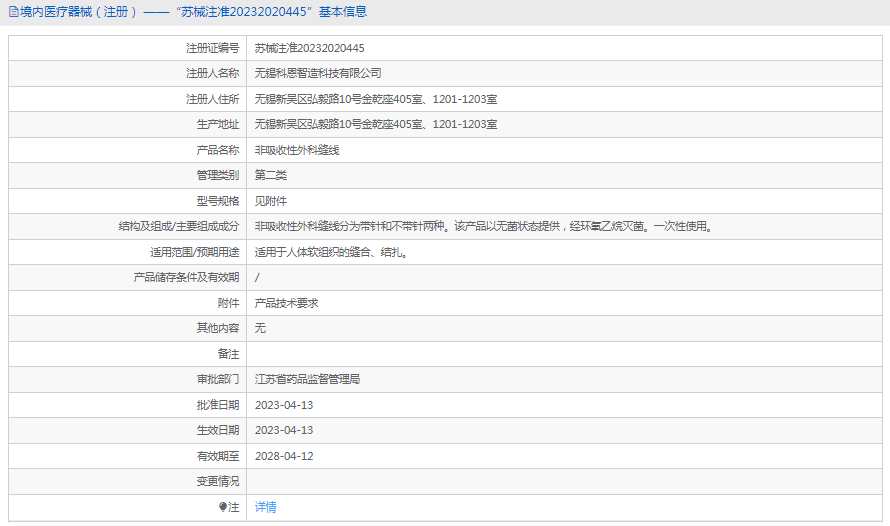Click 江苏省药品监督管理局 approval department

[x=307, y=379]
